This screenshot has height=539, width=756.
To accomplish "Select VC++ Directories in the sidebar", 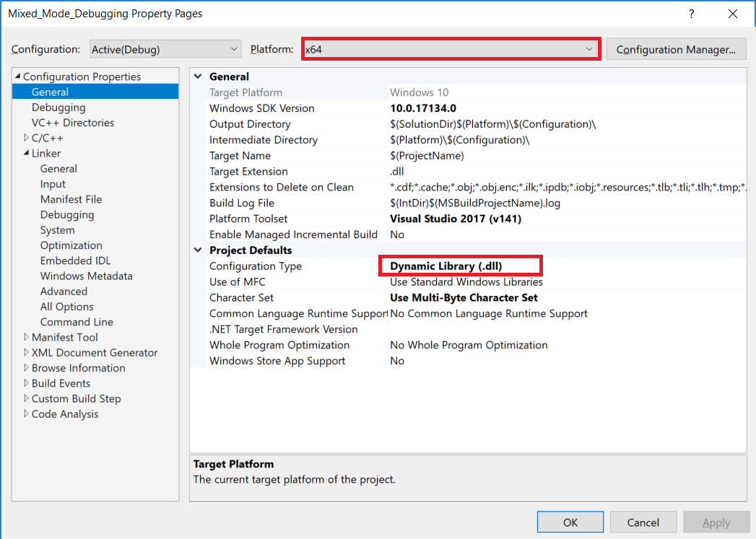I will point(74,123).
